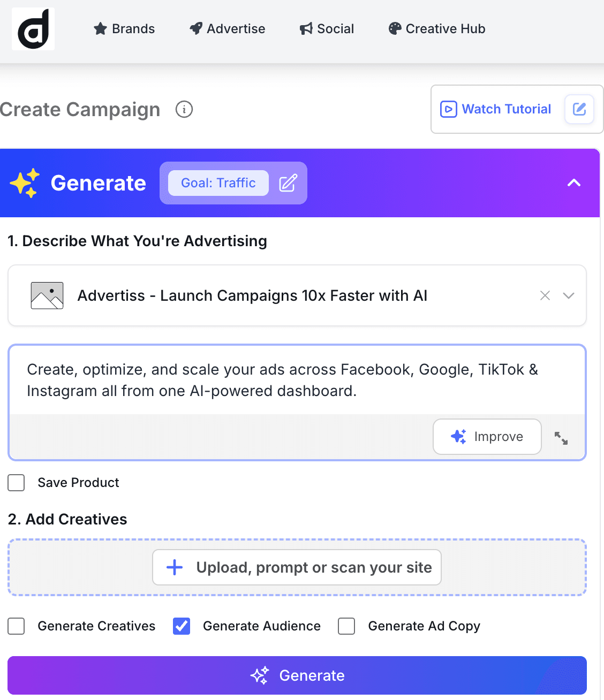Click the Advertiss logo icon
Viewport: 604px width, 700px height.
(x=33, y=29)
